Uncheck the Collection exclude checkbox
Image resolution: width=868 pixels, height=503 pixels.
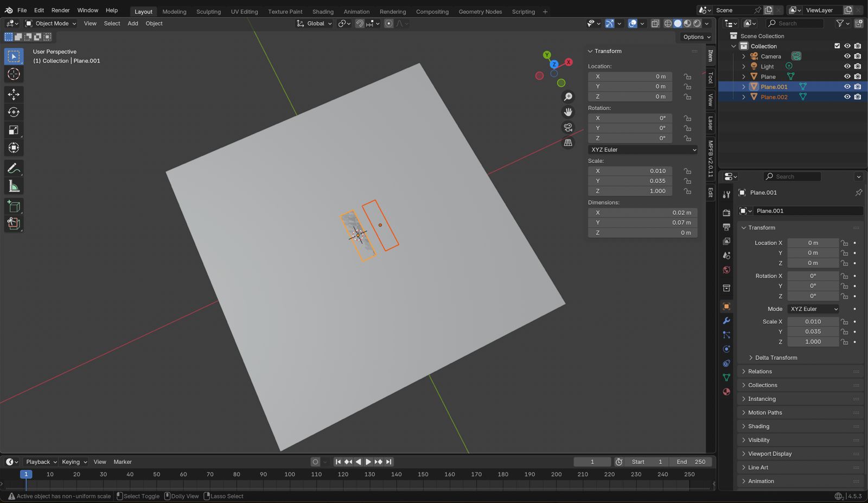coord(837,46)
